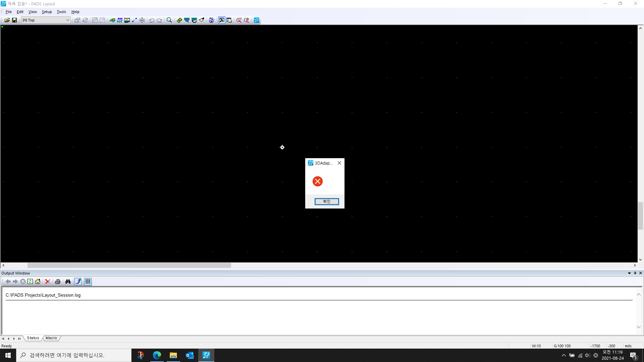Click the horizontal scrollbar thumb below canvas
644x362 pixels.
coord(129,265)
